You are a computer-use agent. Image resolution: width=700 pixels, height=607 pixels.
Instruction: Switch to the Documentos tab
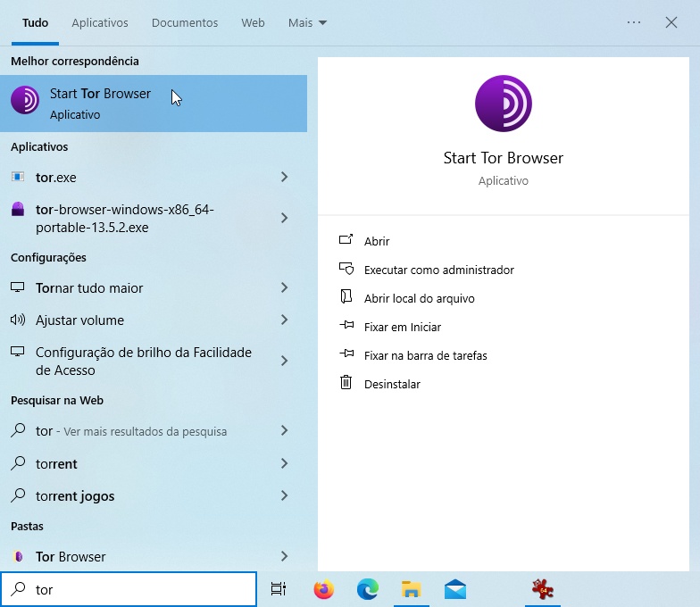[185, 23]
